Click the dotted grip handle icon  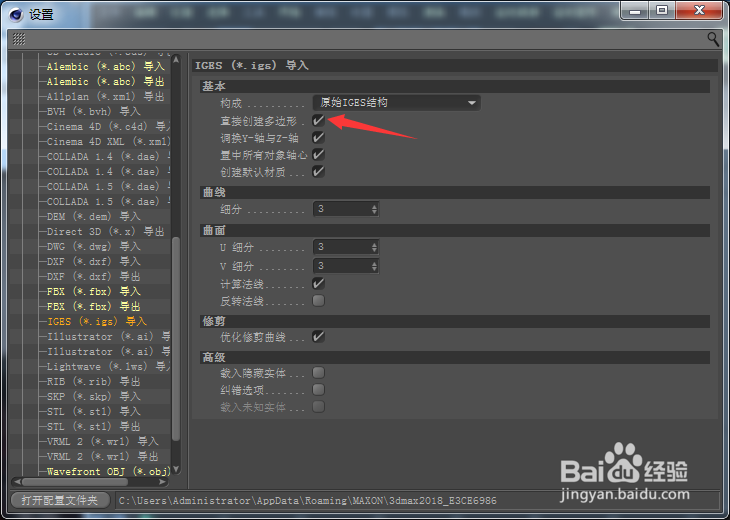click(x=19, y=39)
